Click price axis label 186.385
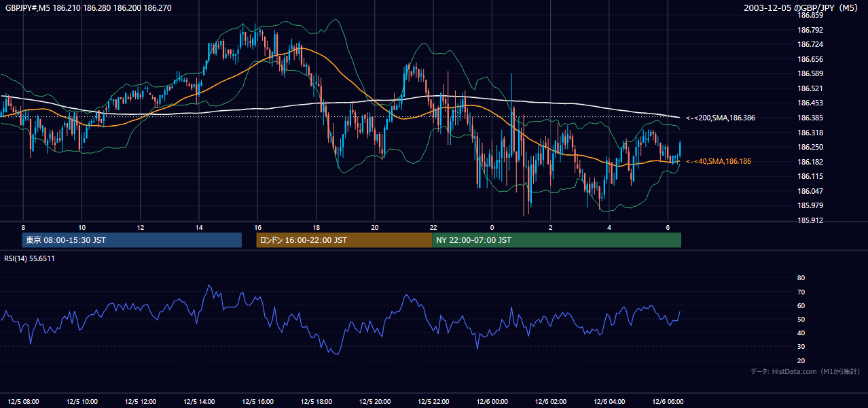Viewport: 868px width, 408px height. click(x=812, y=118)
